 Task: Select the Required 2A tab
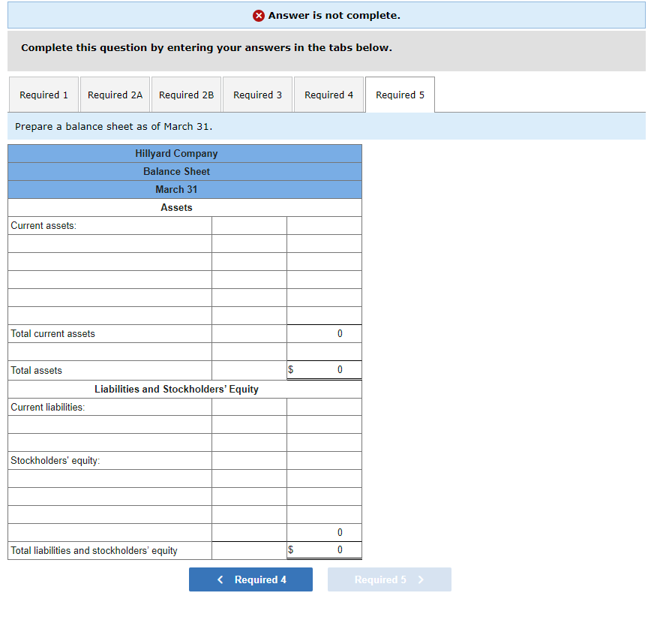tap(114, 95)
